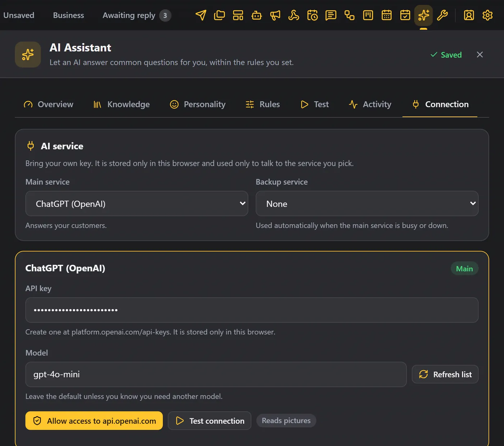
Task: Select the Connection tab
Action: [440, 104]
